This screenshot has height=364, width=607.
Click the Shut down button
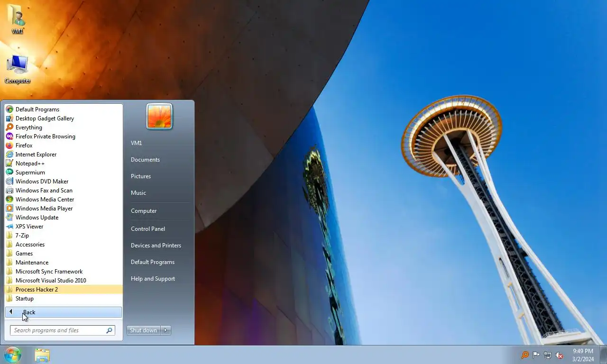pos(143,330)
